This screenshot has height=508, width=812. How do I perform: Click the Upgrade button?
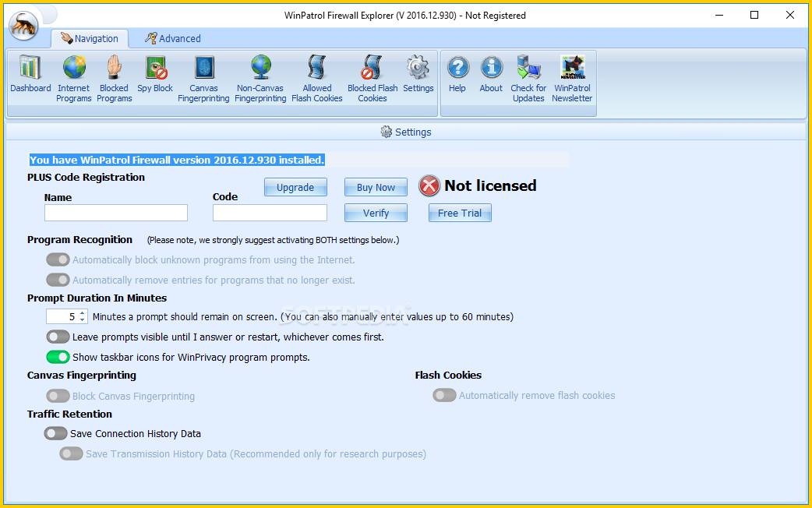[x=295, y=188]
